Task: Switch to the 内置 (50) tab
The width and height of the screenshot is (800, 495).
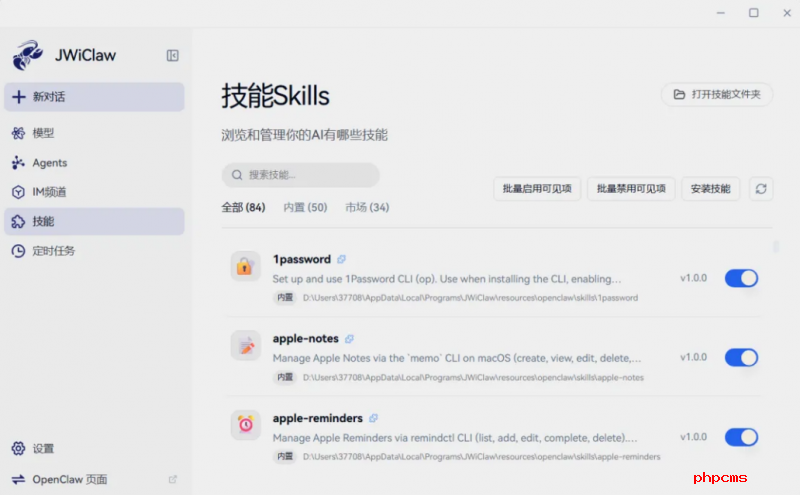Action: pyautogui.click(x=305, y=207)
